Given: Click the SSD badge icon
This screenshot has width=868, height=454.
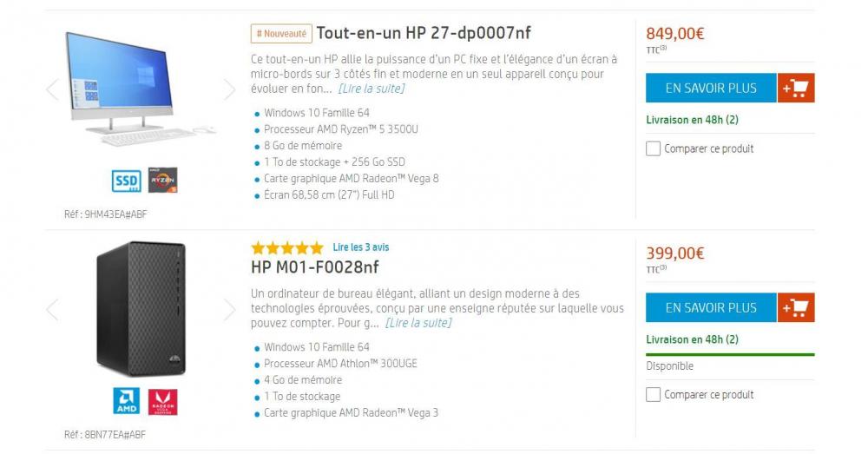Looking at the screenshot, I should pyautogui.click(x=127, y=181).
